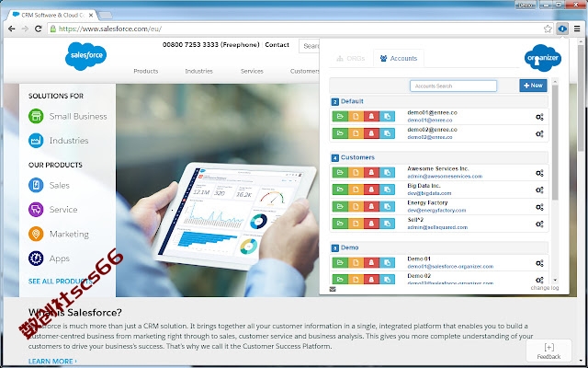Click the Salesforce cloud logo
588x368 pixels.
tap(85, 56)
